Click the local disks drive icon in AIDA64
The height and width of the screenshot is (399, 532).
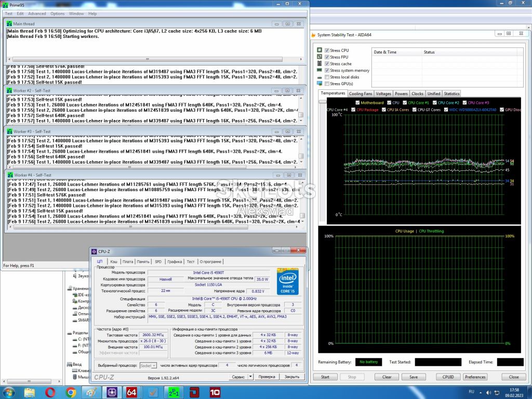[x=320, y=77]
